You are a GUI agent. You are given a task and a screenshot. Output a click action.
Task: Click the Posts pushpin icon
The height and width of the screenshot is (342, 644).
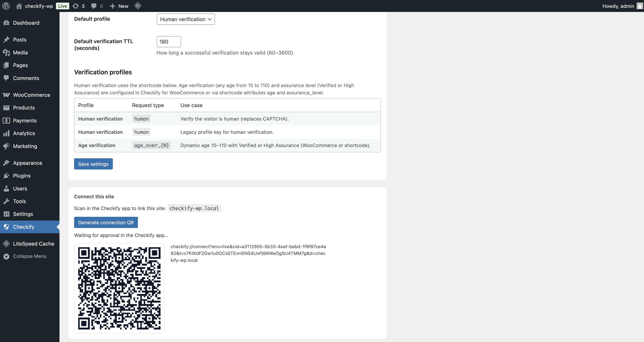[7, 39]
